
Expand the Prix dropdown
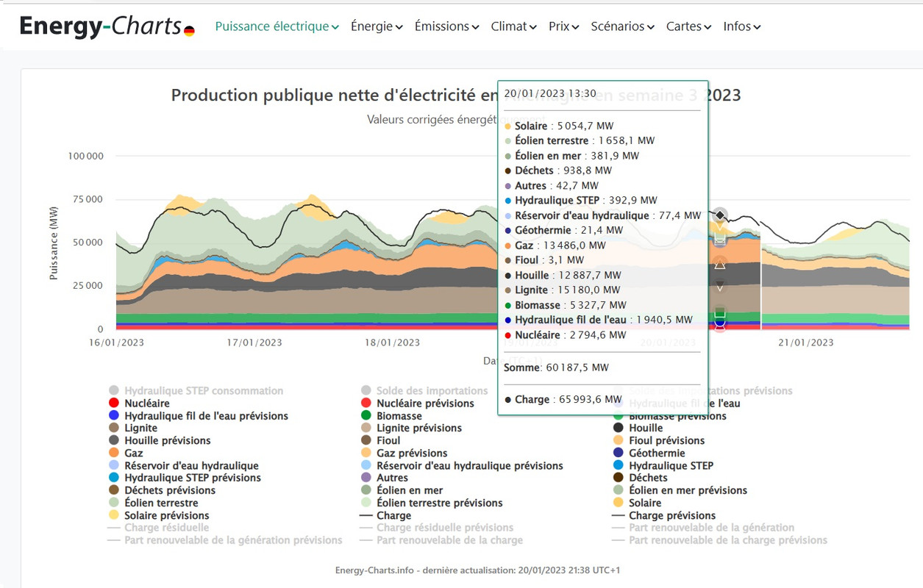click(x=564, y=26)
